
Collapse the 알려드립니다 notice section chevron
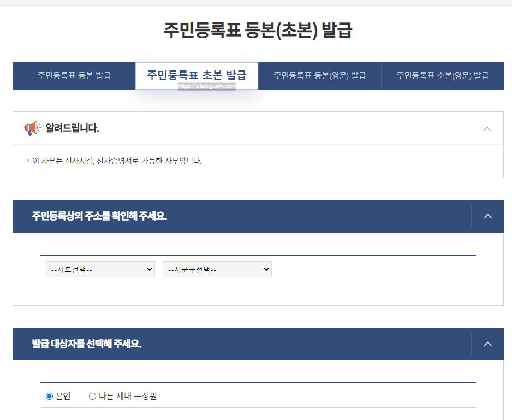[x=486, y=128]
